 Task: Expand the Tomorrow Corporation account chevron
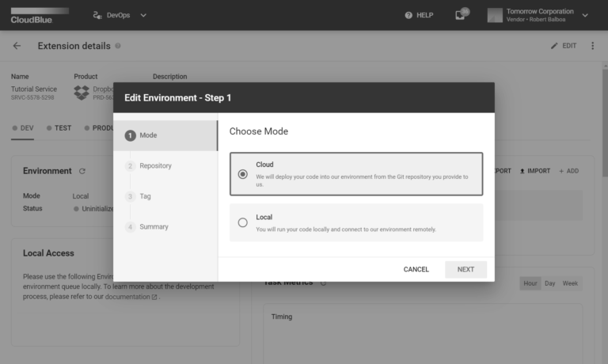[585, 15]
